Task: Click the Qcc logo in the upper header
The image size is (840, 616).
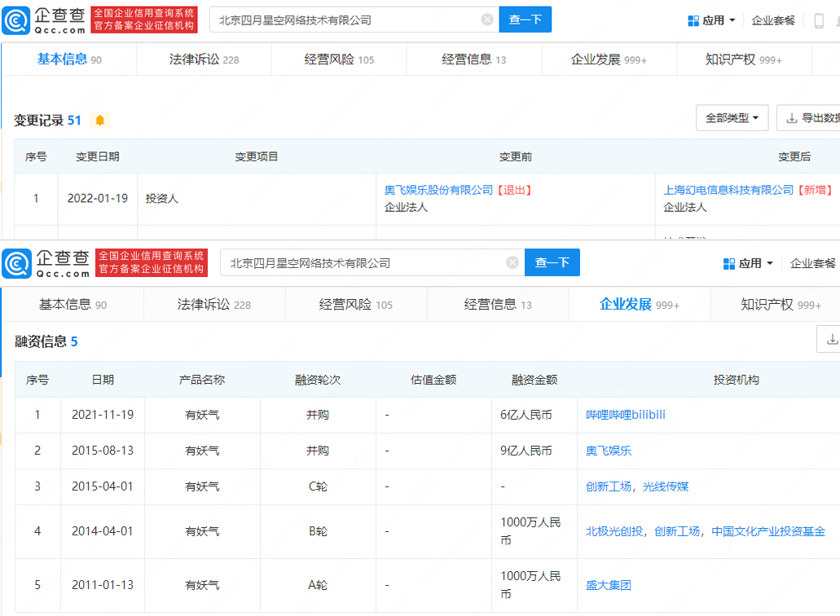Action: coord(44,20)
